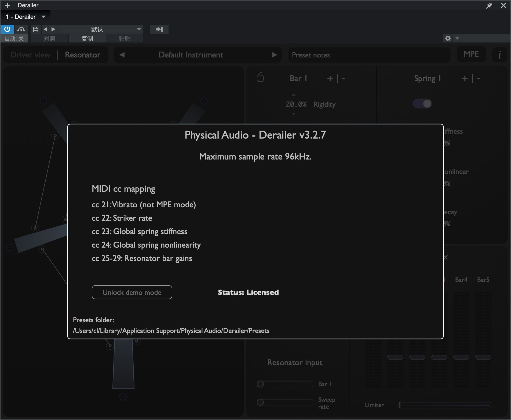Go to next host preset arrow
Image resolution: width=511 pixels, height=420 pixels.
pyautogui.click(x=53, y=29)
